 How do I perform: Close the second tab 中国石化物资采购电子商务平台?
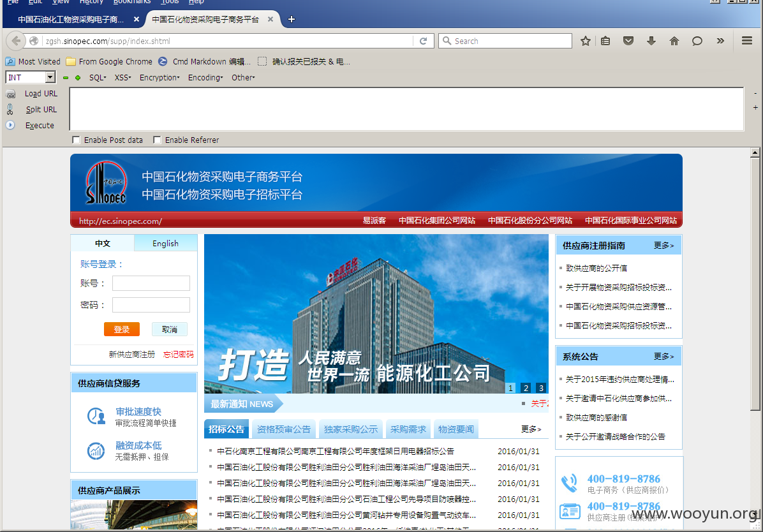click(270, 19)
